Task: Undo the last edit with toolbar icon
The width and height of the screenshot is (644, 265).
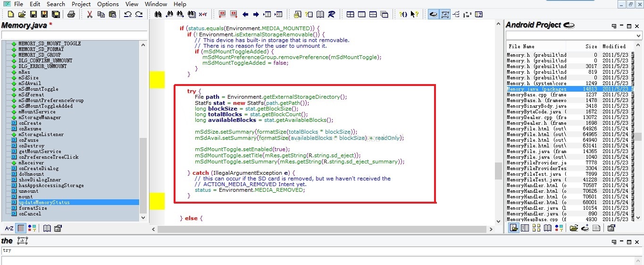Action: click(x=127, y=14)
